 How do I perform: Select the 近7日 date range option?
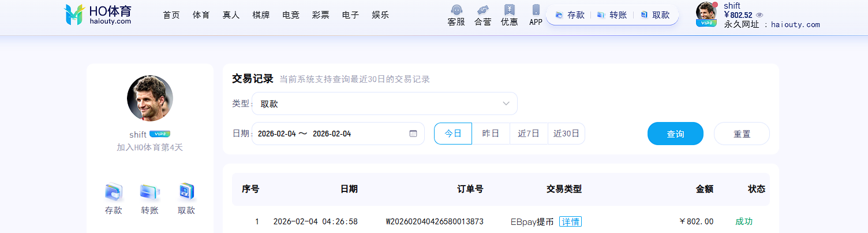pos(529,134)
